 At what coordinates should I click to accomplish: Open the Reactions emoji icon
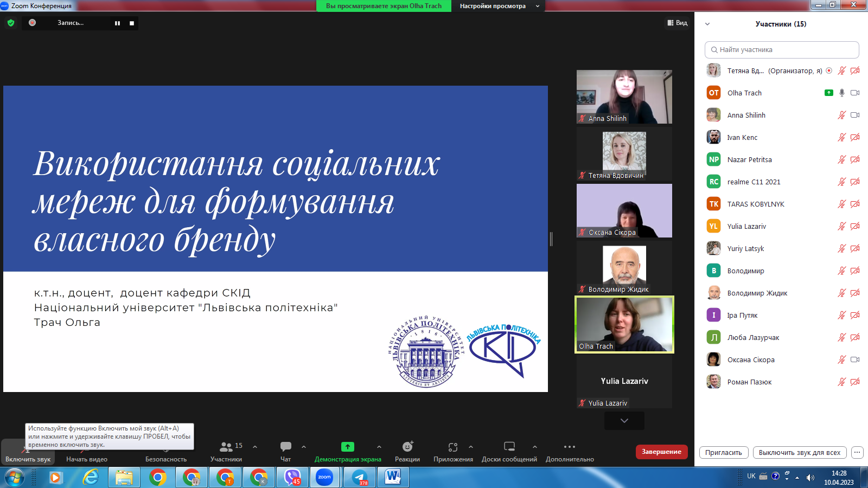coord(407,447)
